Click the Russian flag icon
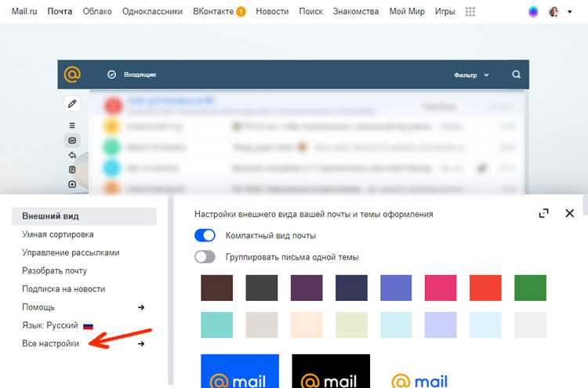The image size is (588, 388). [88, 326]
